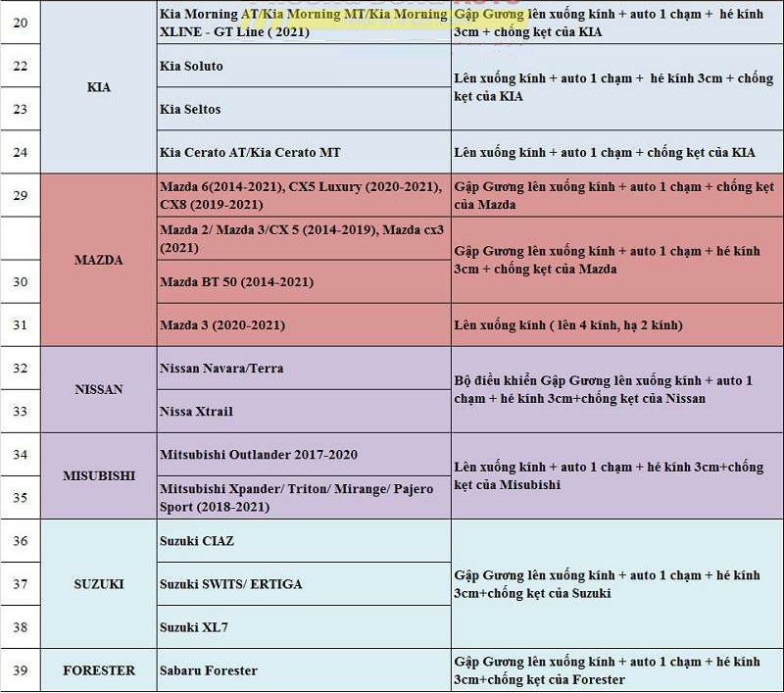Click row number 29
Screen dimensions: 784x693
tap(20, 195)
